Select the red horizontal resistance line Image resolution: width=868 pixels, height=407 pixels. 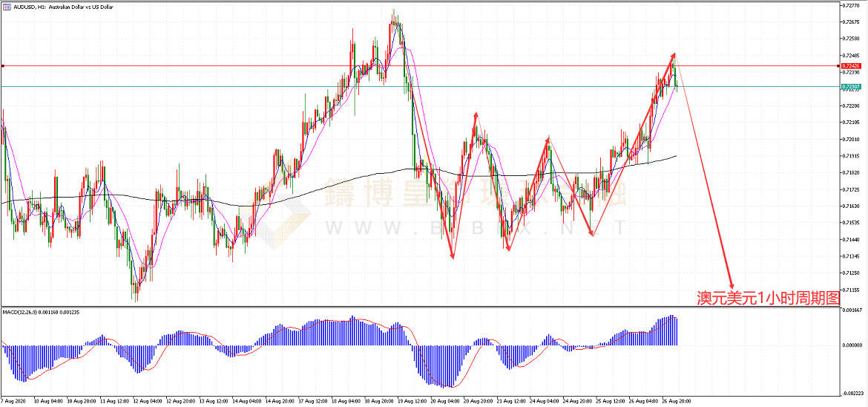(x=371, y=66)
